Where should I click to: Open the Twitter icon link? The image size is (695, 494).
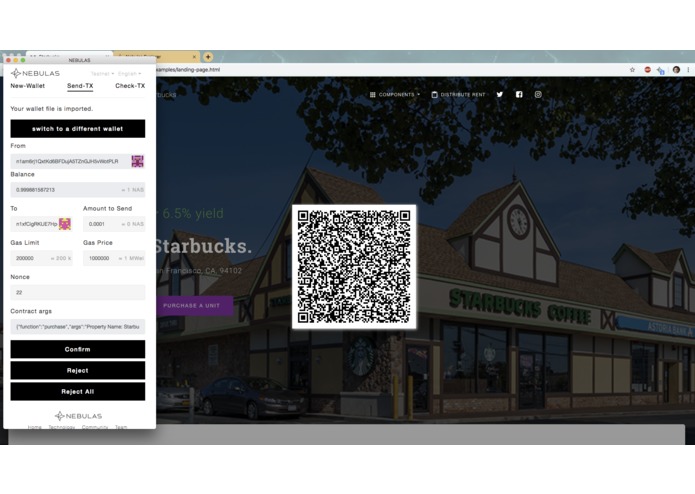[500, 94]
